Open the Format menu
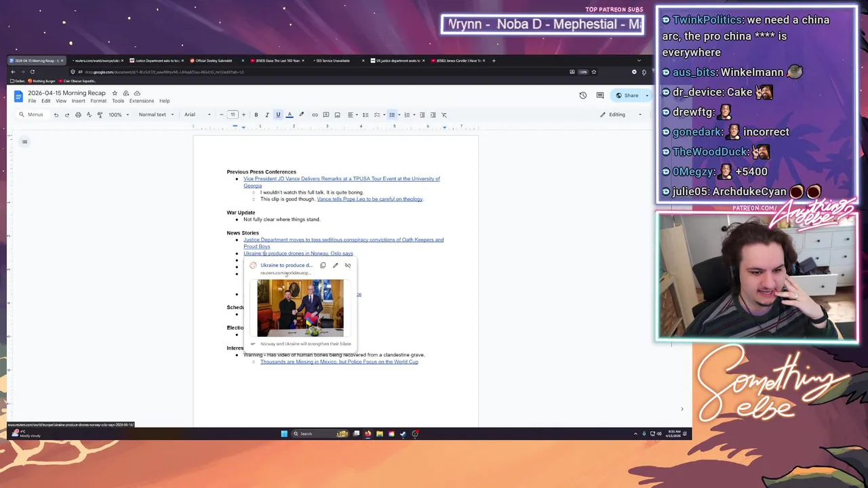868x488 pixels. pos(98,101)
